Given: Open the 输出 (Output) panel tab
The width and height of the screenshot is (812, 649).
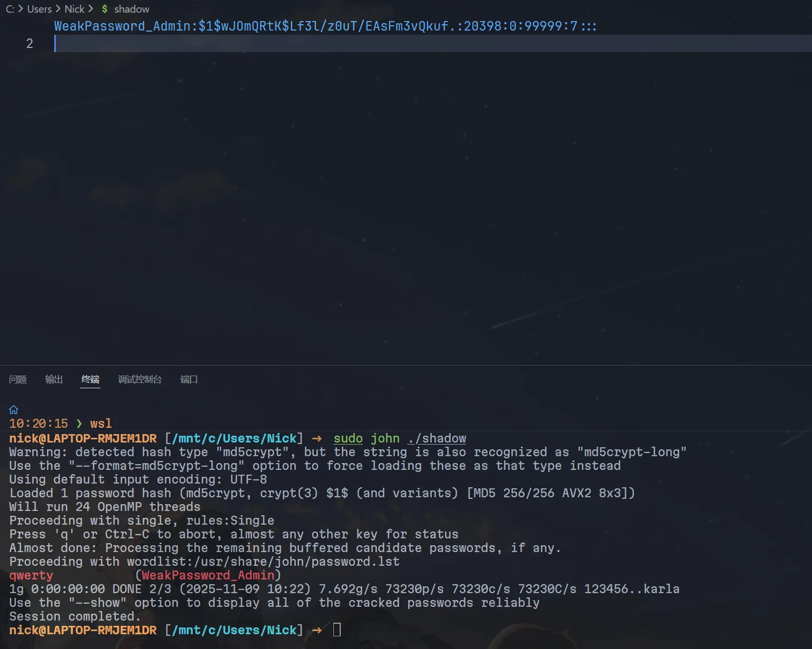Looking at the screenshot, I should [54, 379].
